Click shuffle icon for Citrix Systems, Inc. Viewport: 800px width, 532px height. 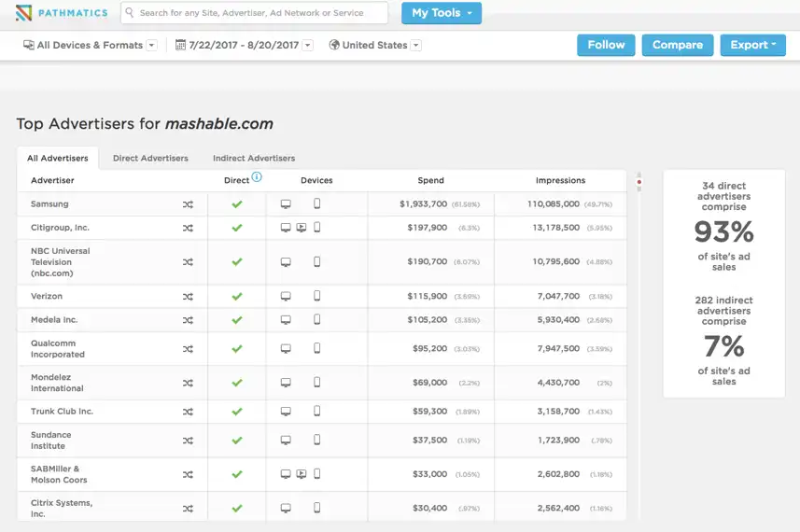tap(188, 509)
